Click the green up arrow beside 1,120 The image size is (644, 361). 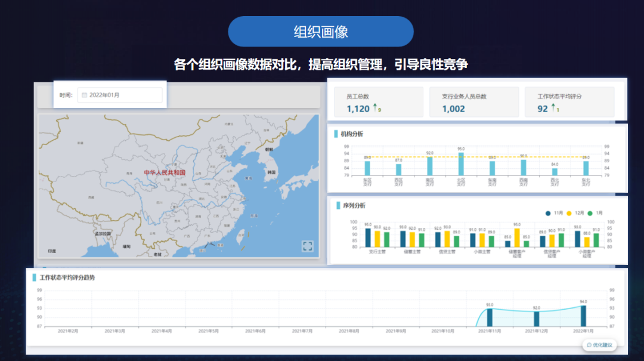375,108
